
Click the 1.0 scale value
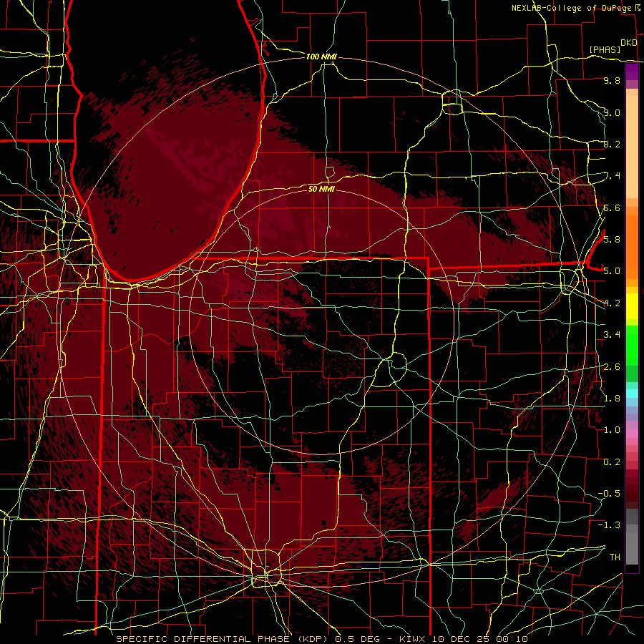pyautogui.click(x=612, y=429)
